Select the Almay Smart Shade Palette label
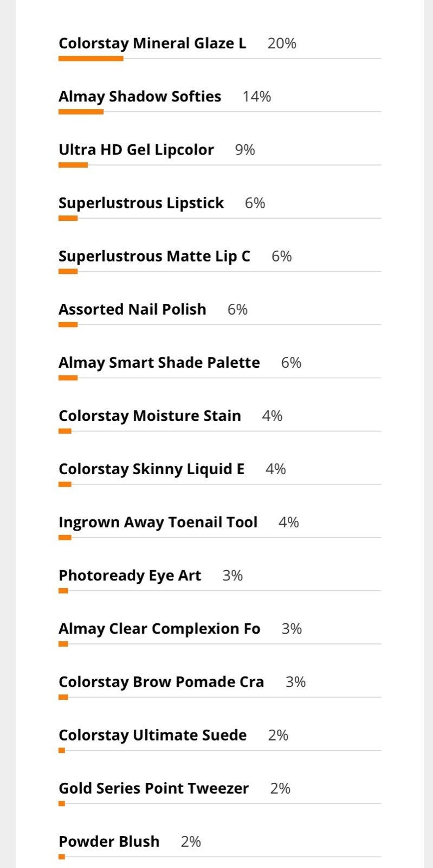433x868 pixels. pyautogui.click(x=159, y=362)
